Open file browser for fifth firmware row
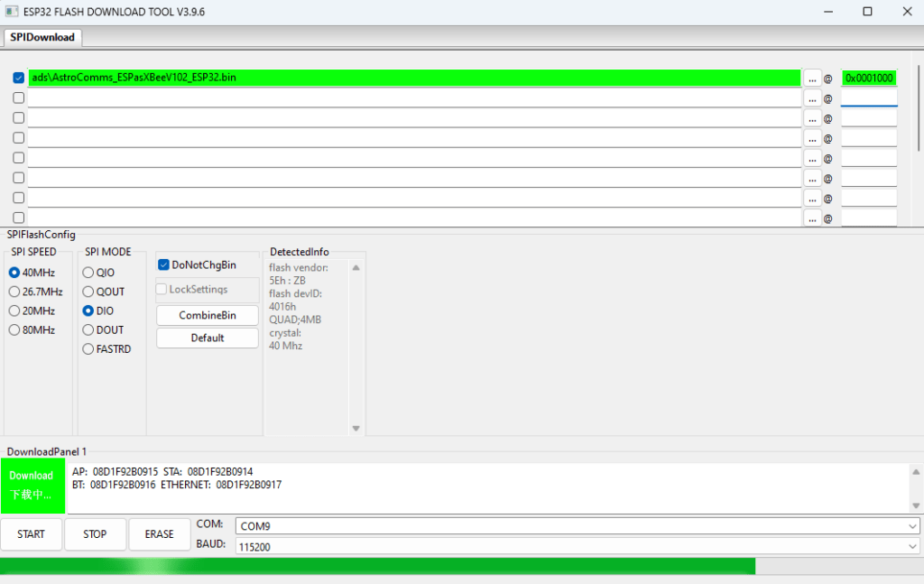This screenshot has height=584, width=924. [x=812, y=159]
